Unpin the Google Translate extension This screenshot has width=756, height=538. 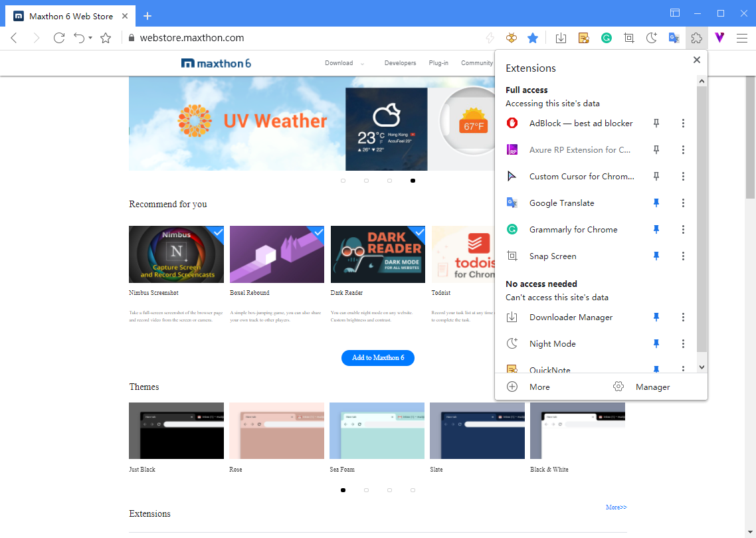(x=656, y=203)
